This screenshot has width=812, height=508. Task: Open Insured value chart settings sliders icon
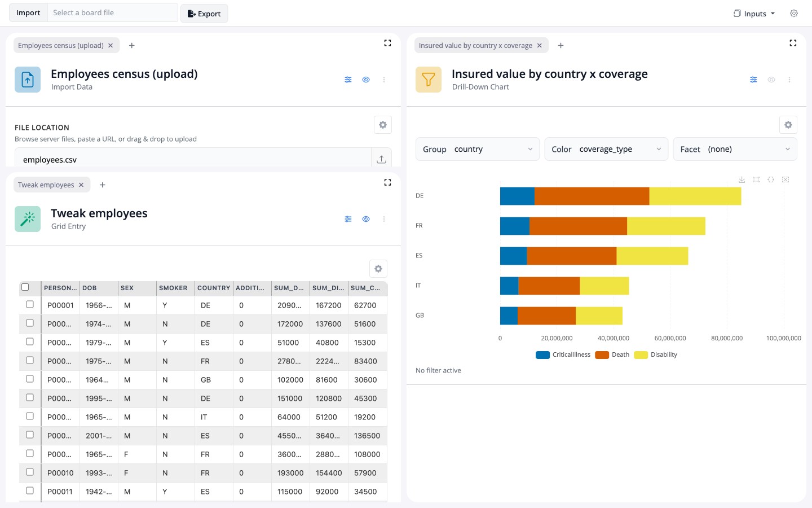(x=753, y=80)
